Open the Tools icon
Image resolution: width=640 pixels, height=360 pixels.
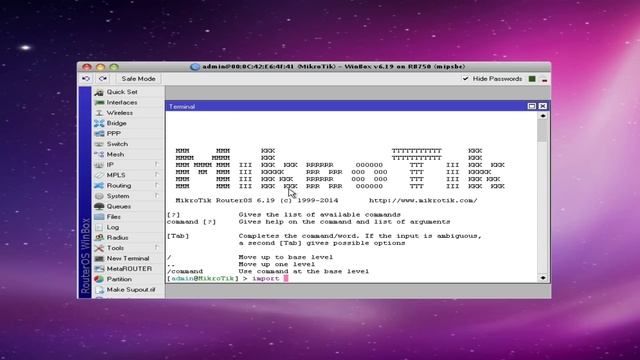click(x=99, y=248)
